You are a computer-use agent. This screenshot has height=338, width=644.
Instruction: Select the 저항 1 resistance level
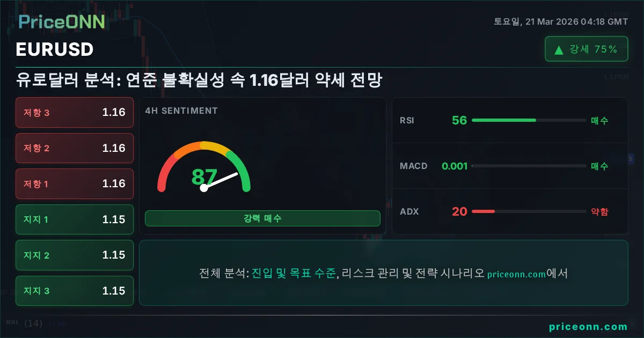pyautogui.click(x=75, y=184)
